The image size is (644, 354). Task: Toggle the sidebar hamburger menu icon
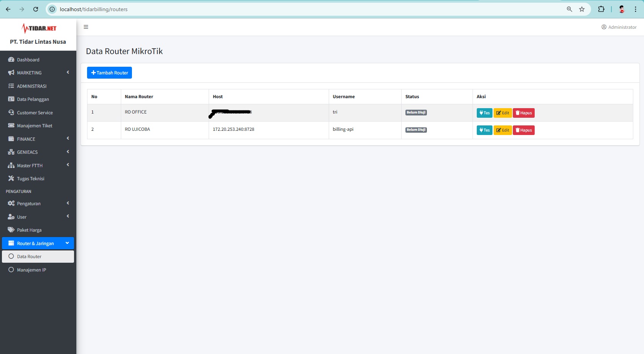86,27
